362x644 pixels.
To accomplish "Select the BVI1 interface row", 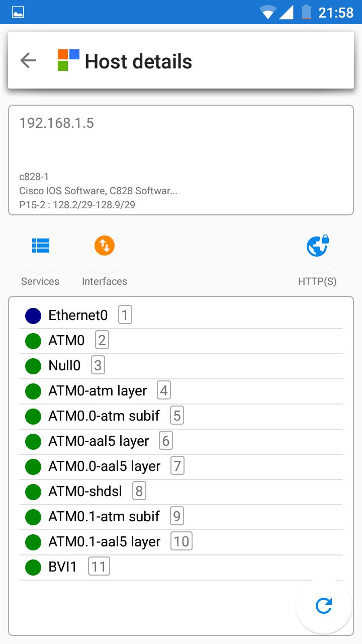I will pyautogui.click(x=181, y=568).
